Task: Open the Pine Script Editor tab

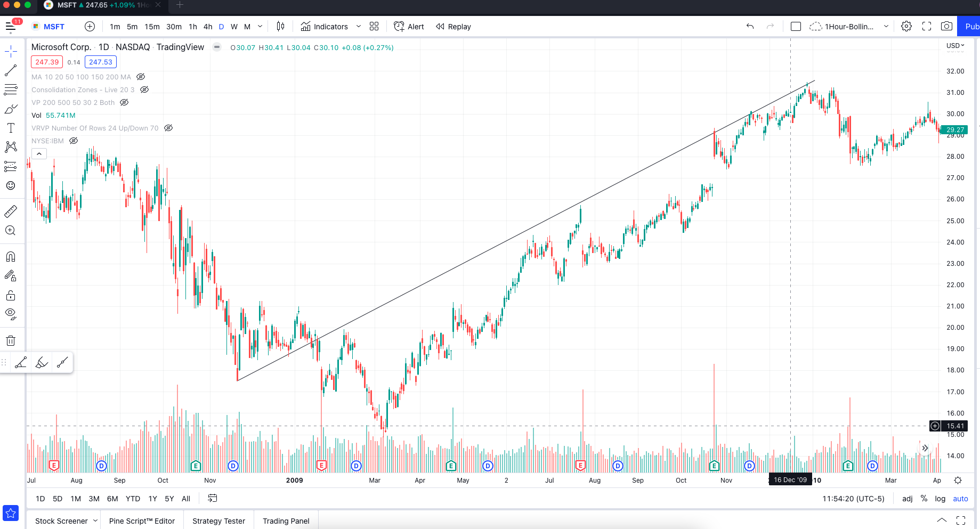Action: click(142, 521)
